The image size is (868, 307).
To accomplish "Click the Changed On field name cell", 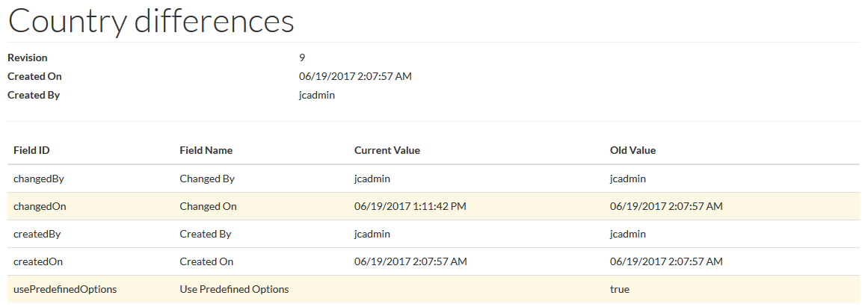I will (208, 206).
